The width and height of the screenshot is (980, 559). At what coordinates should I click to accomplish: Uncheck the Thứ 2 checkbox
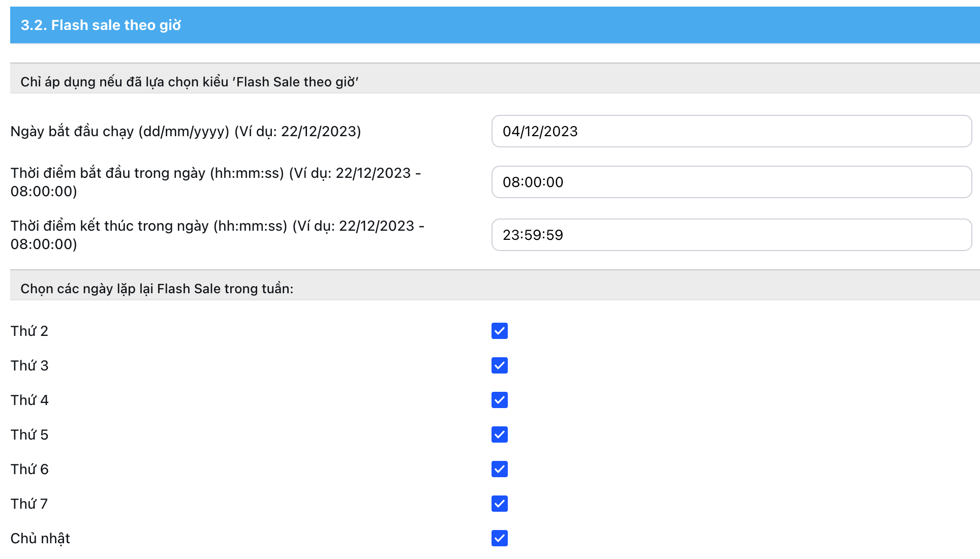pyautogui.click(x=499, y=331)
